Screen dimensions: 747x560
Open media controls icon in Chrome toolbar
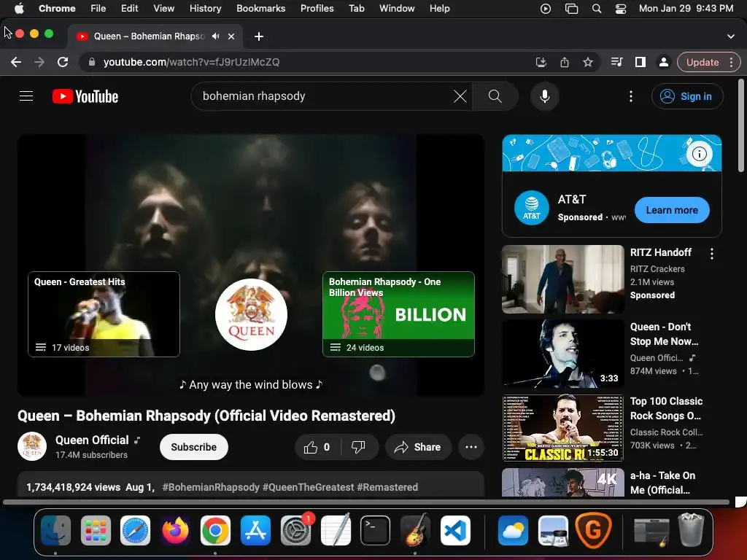pyautogui.click(x=616, y=62)
